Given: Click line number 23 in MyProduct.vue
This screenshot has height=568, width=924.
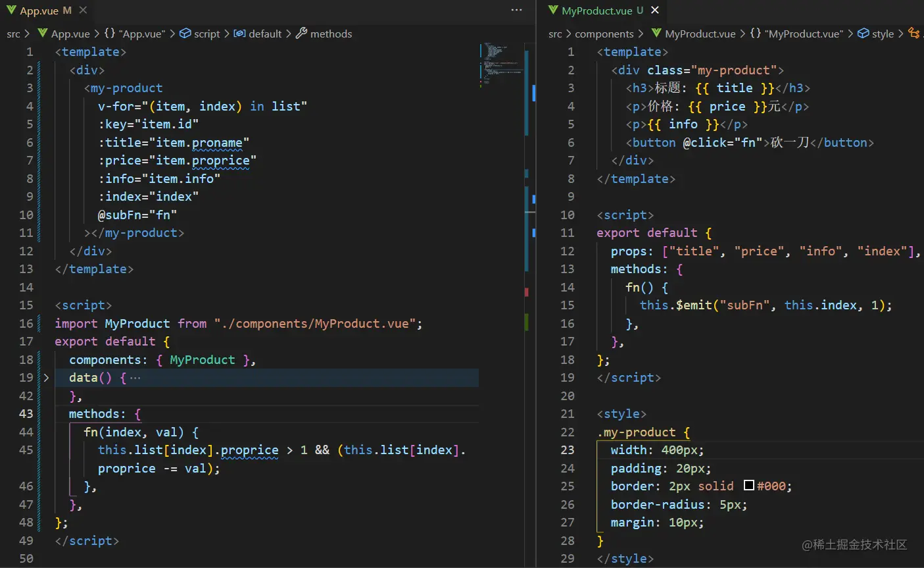Looking at the screenshot, I should tap(568, 450).
